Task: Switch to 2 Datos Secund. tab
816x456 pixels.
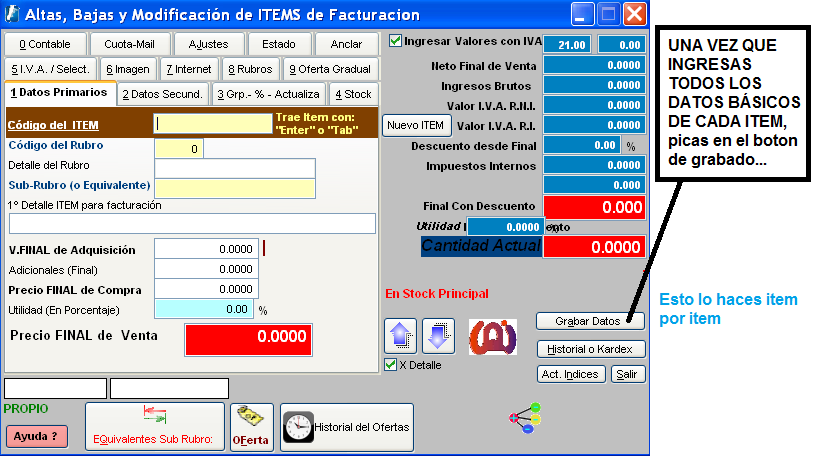Action: coord(163,94)
